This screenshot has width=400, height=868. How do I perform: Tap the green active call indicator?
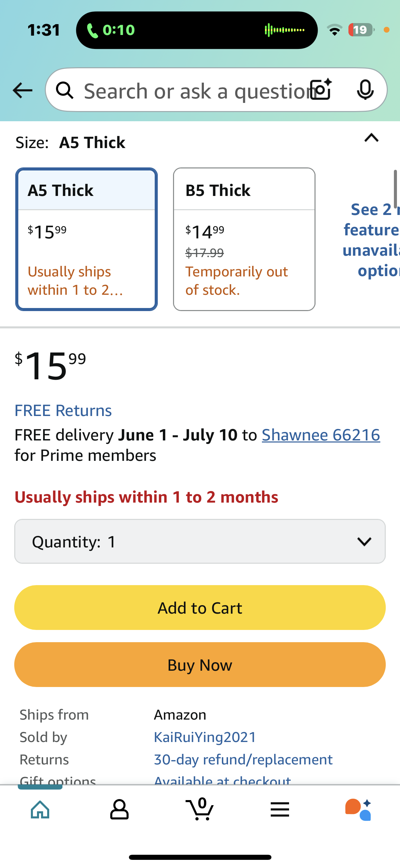(111, 30)
